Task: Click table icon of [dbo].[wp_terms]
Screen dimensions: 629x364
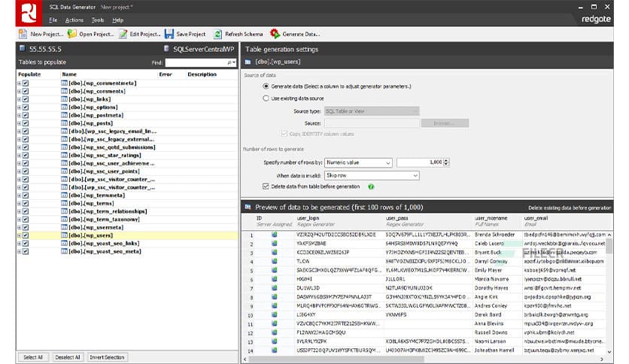Action: pos(64,203)
